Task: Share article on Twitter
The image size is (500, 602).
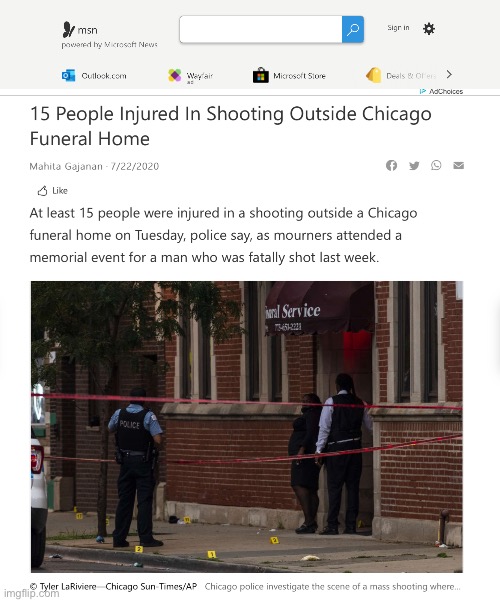Action: (x=414, y=165)
